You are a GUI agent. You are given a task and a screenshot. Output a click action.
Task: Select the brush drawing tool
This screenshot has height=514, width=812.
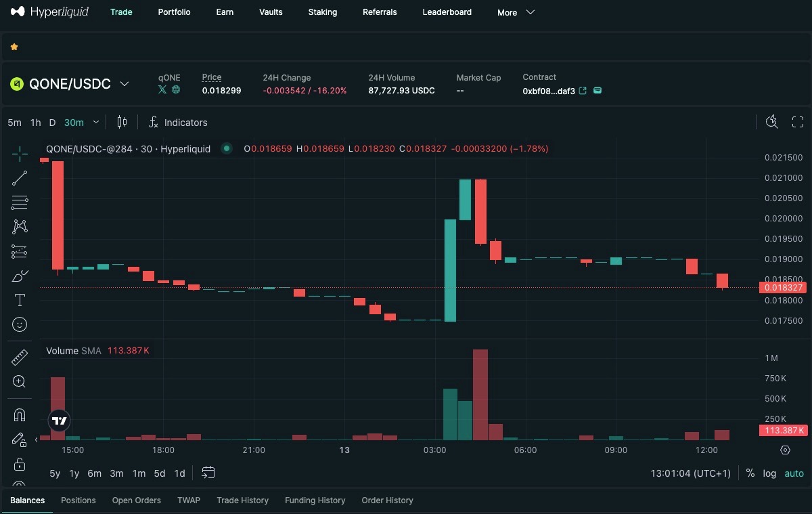tap(20, 276)
